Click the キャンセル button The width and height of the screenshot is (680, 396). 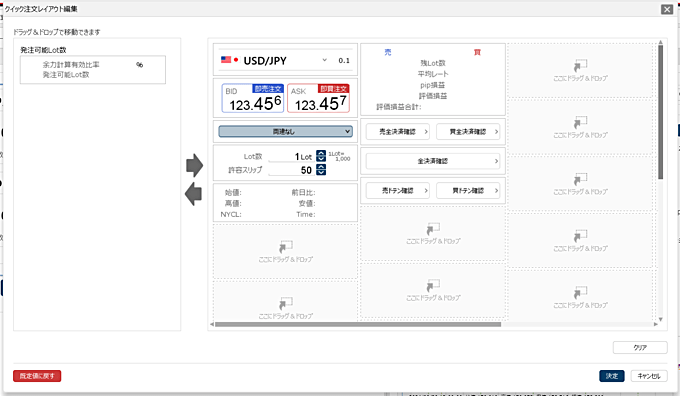pyautogui.click(x=649, y=376)
